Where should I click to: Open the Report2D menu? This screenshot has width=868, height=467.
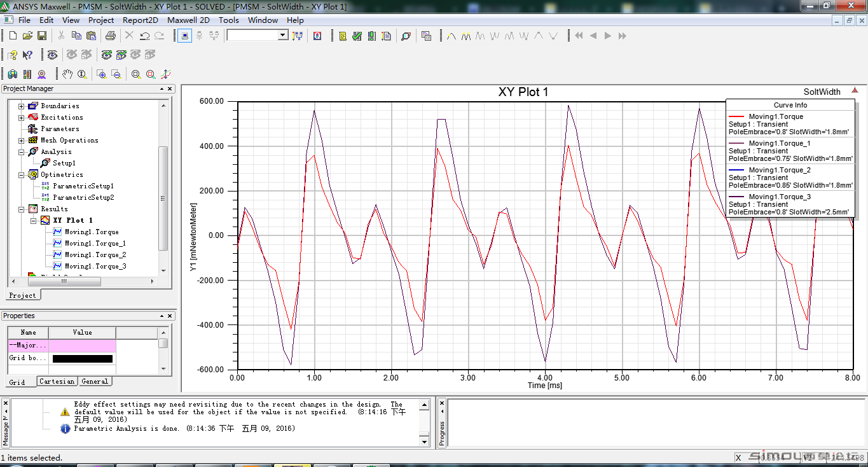(141, 20)
